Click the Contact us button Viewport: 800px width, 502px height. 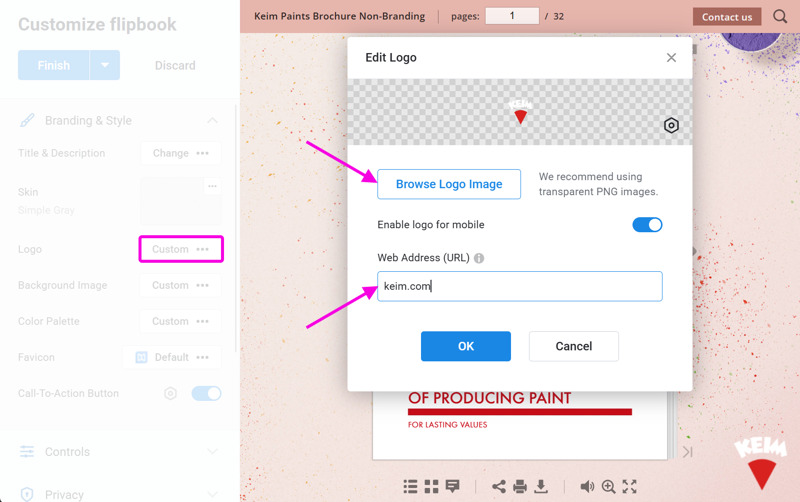[727, 17]
